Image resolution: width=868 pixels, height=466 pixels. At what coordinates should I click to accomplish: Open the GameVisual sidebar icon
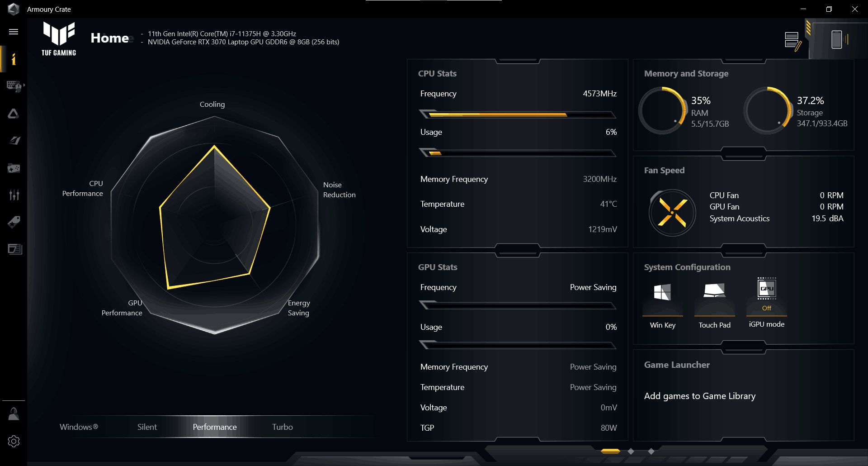pos(14,141)
